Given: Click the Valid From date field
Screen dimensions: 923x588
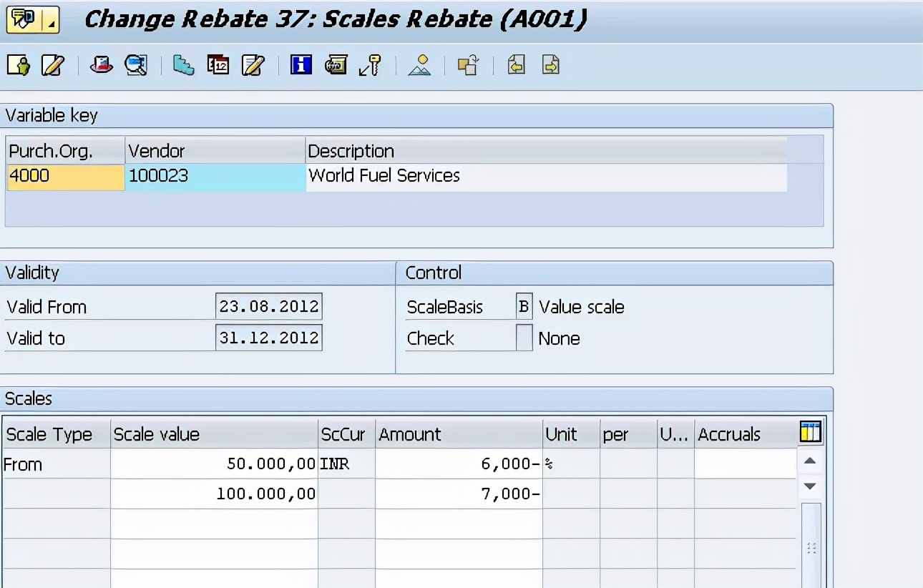Looking at the screenshot, I should pos(268,306).
